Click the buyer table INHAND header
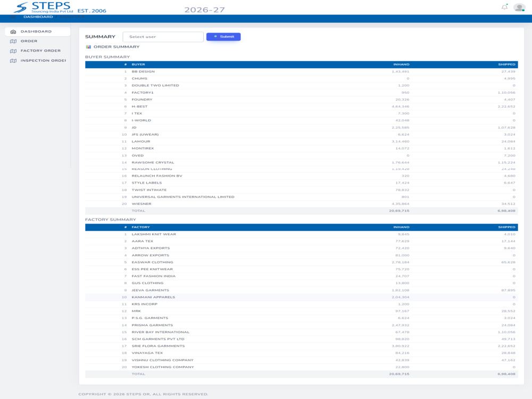The width and height of the screenshot is (532, 399). pyautogui.click(x=401, y=64)
